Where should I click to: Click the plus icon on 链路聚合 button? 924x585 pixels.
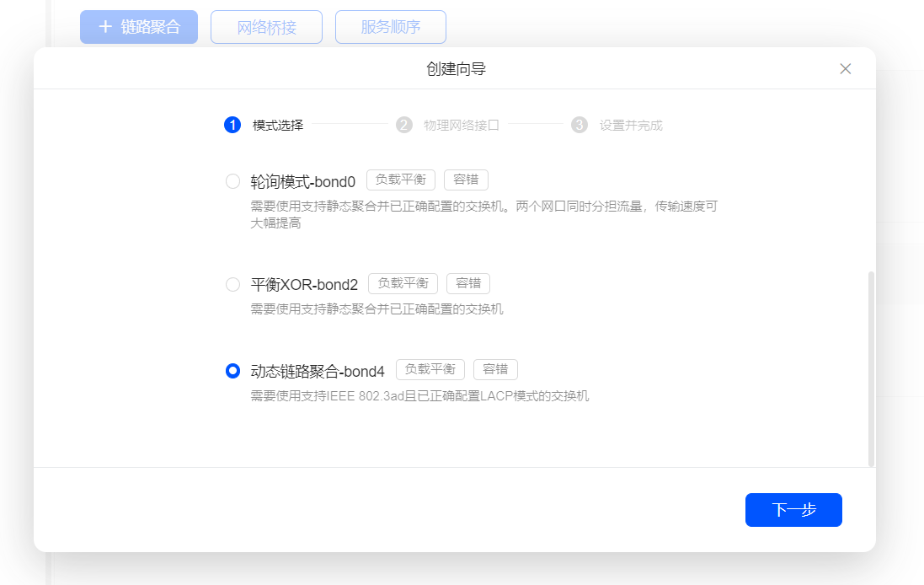click(105, 26)
